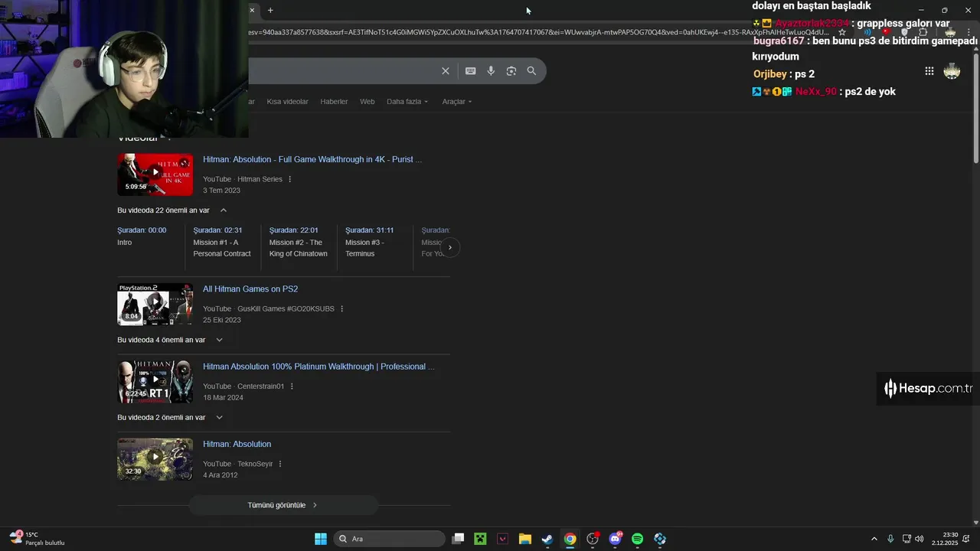The image size is (980, 551).
Task: Click the magnifier search submit icon
Action: (x=531, y=71)
